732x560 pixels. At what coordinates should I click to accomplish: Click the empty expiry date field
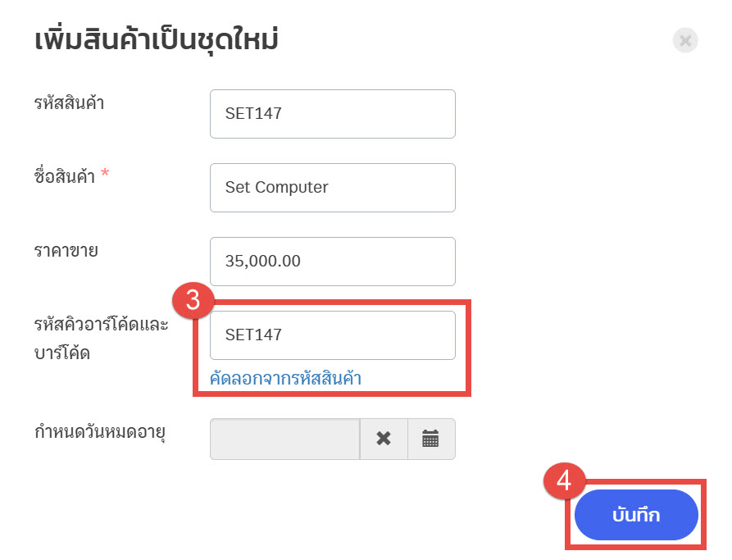284,439
